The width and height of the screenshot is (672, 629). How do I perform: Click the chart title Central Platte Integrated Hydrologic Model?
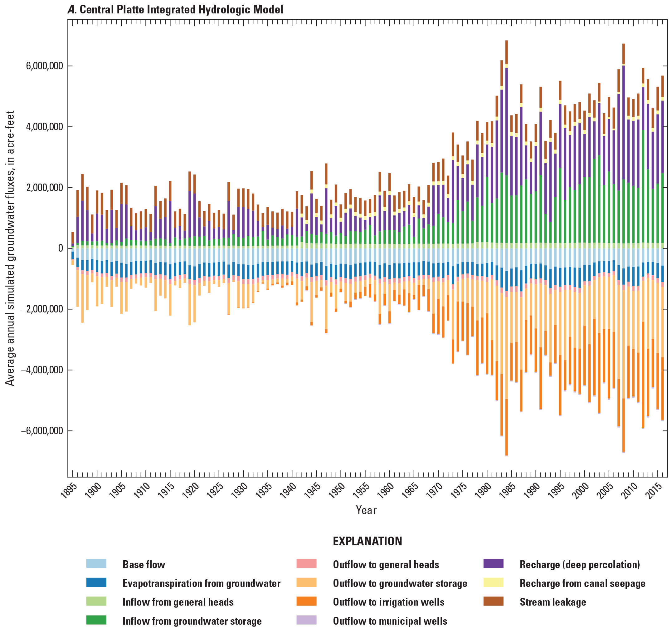[175, 9]
